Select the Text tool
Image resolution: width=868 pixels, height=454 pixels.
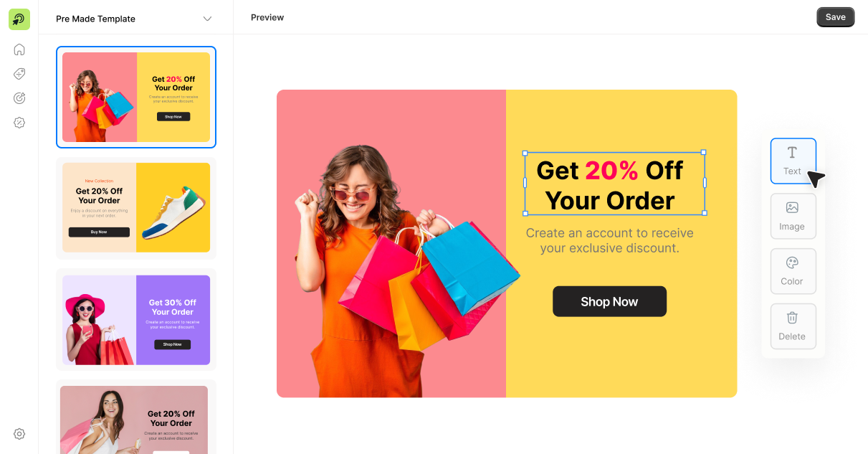(x=793, y=161)
